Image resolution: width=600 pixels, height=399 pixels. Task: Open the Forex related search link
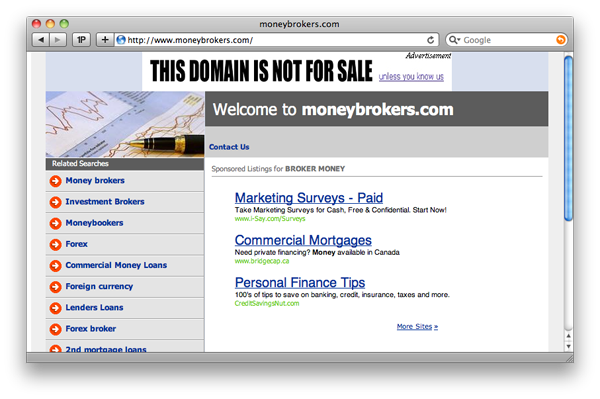pos(77,244)
